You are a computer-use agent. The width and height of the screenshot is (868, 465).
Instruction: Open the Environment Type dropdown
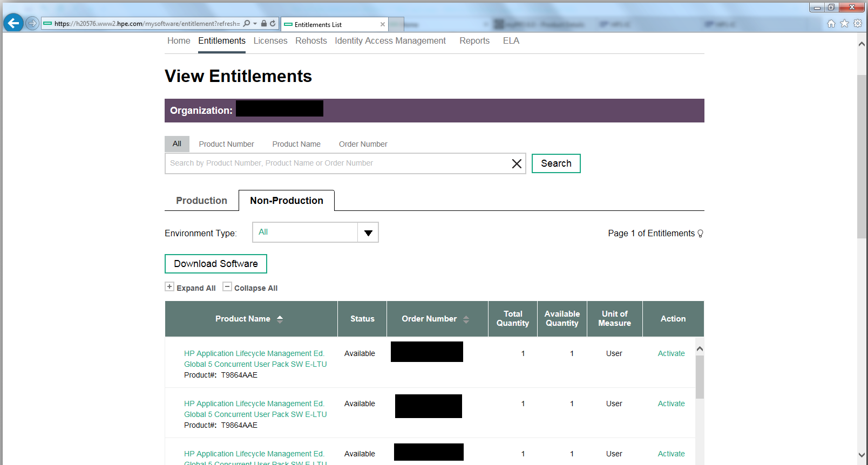(x=315, y=232)
